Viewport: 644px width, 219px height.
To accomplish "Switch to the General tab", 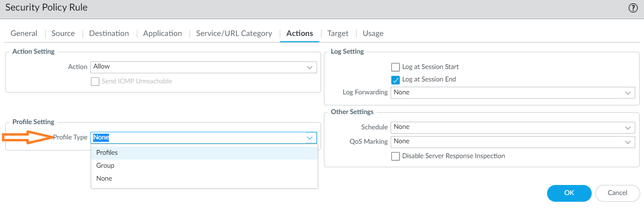I will pyautogui.click(x=24, y=34).
